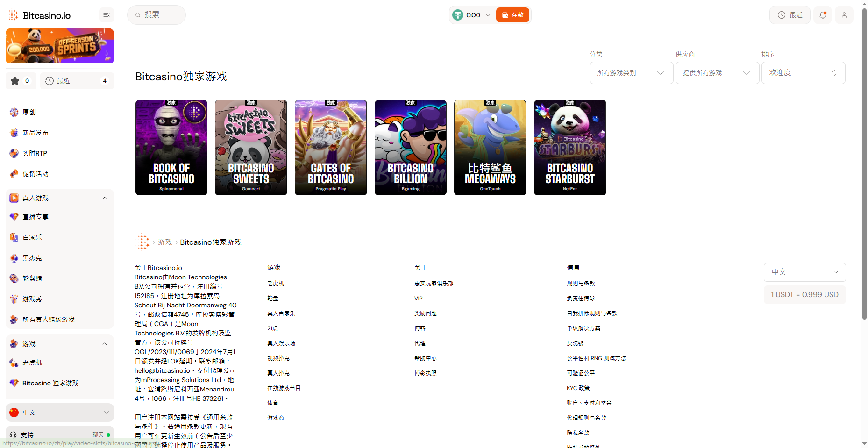Click the 最近 button in top bar
This screenshot has width=868, height=448.
[x=790, y=15]
